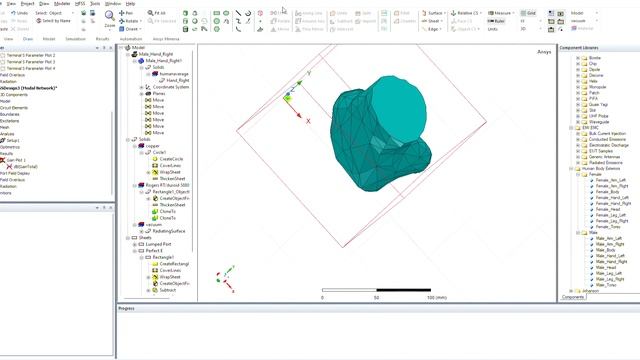Select Gain Plot 1 in results
This screenshot has height=360, width=640.
[16, 160]
